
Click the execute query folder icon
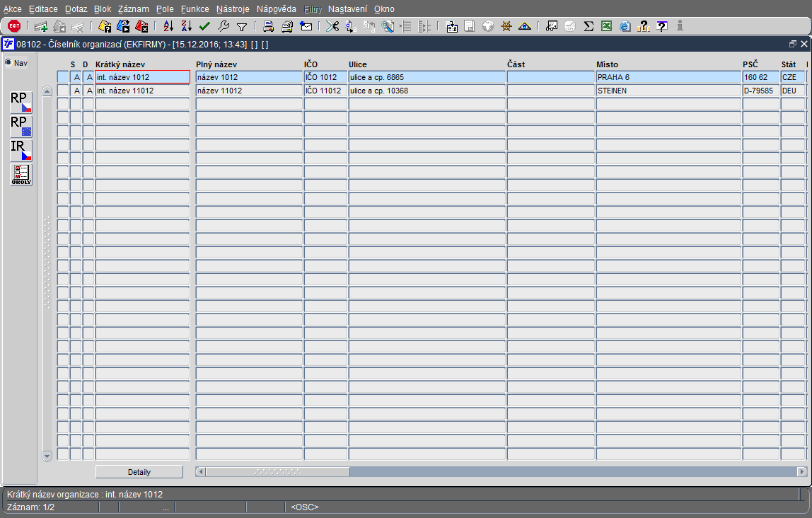tap(123, 26)
